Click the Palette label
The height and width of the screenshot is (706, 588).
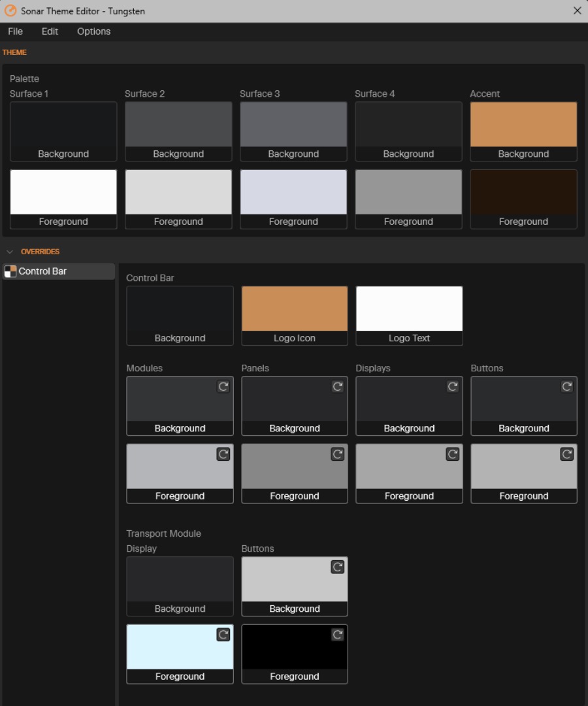24,79
